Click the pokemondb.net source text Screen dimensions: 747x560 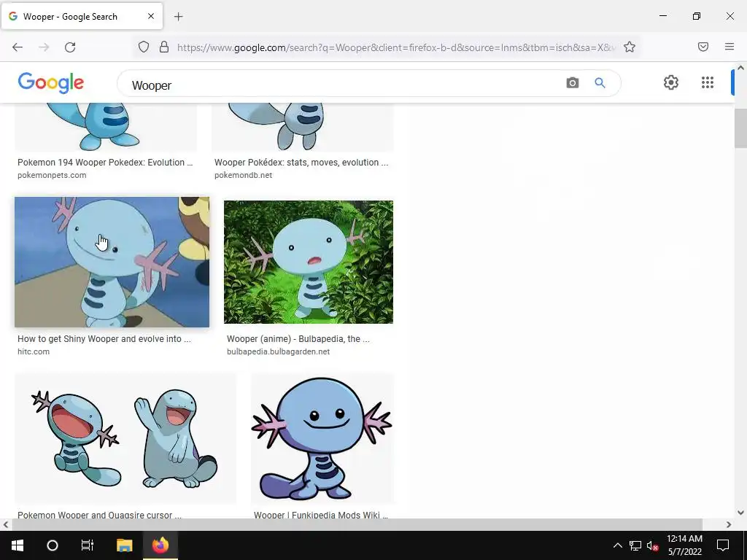point(243,175)
